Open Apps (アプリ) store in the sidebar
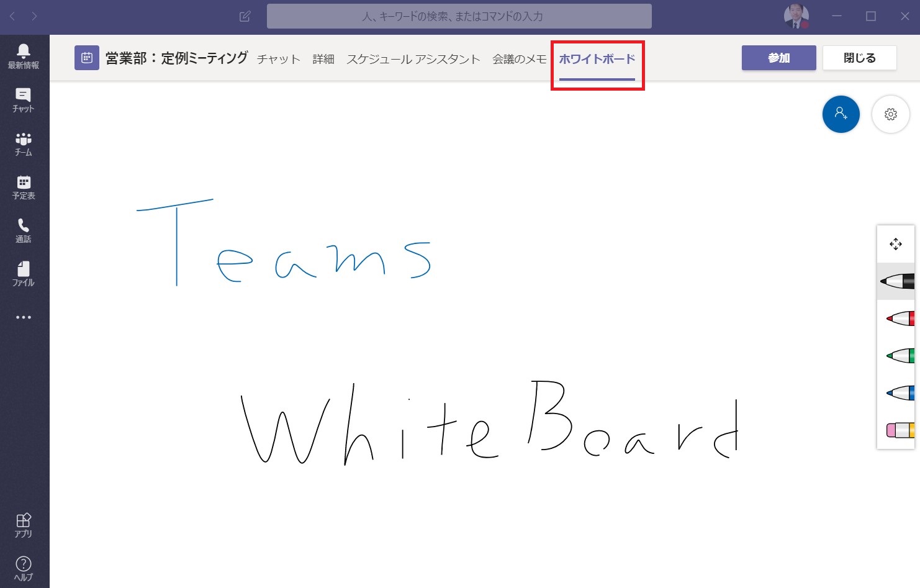The width and height of the screenshot is (920, 588). pyautogui.click(x=24, y=525)
